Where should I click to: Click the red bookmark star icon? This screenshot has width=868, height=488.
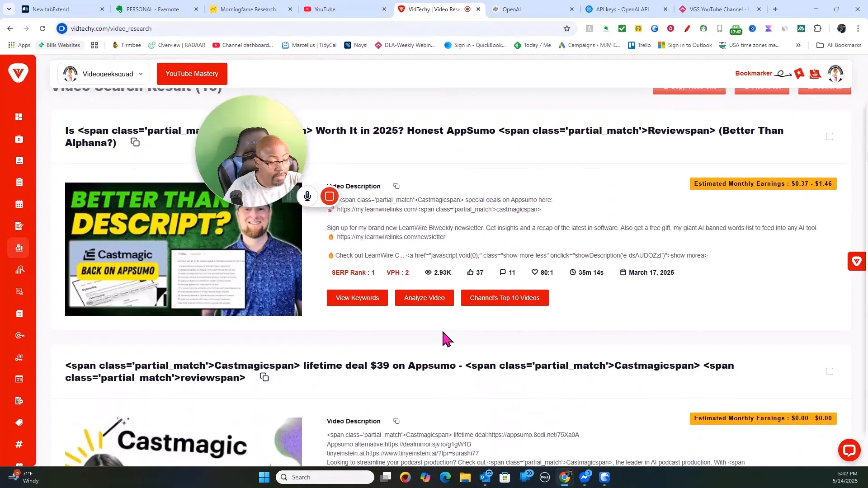(799, 74)
